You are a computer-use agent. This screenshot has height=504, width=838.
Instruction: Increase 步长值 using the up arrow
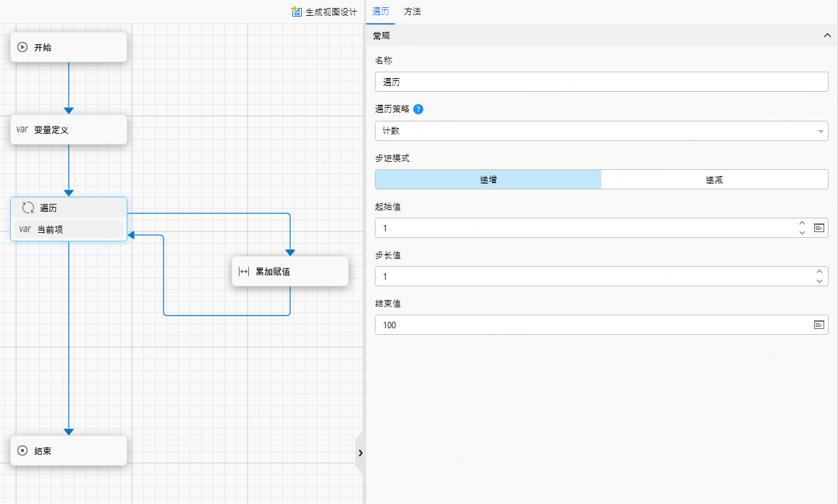coord(819,272)
